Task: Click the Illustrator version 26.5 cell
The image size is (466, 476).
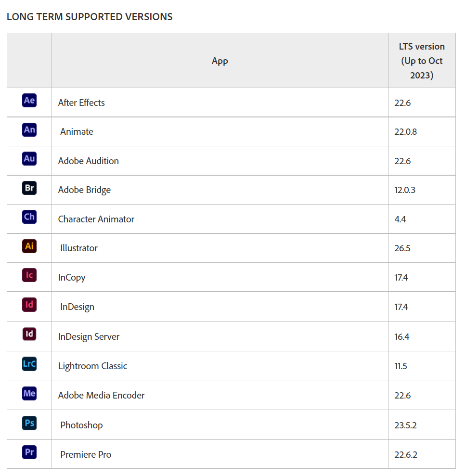Action: (402, 248)
